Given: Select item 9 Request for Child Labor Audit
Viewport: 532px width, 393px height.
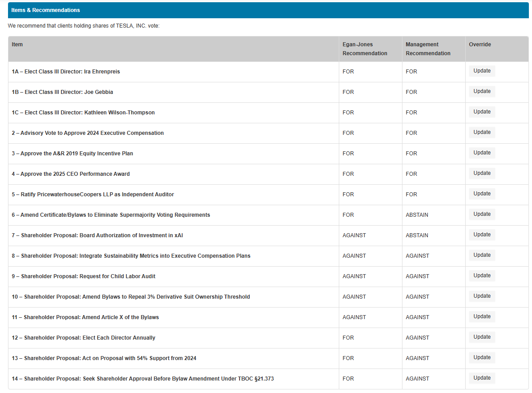Looking at the screenshot, I should pyautogui.click(x=83, y=276).
